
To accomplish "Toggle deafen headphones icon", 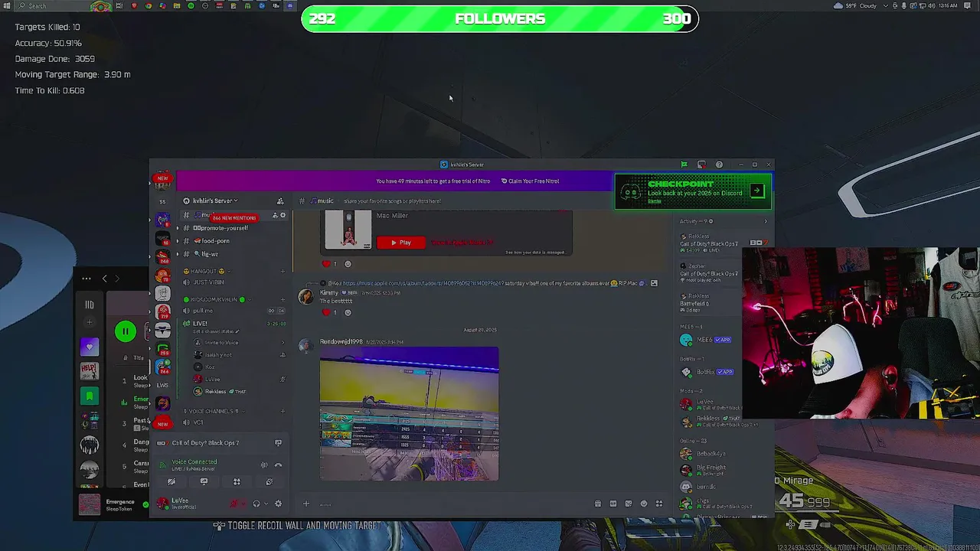I will coord(256,504).
